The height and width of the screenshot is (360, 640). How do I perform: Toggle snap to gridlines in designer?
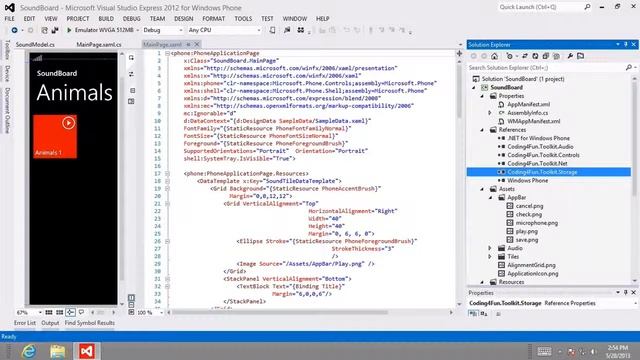(x=60, y=312)
